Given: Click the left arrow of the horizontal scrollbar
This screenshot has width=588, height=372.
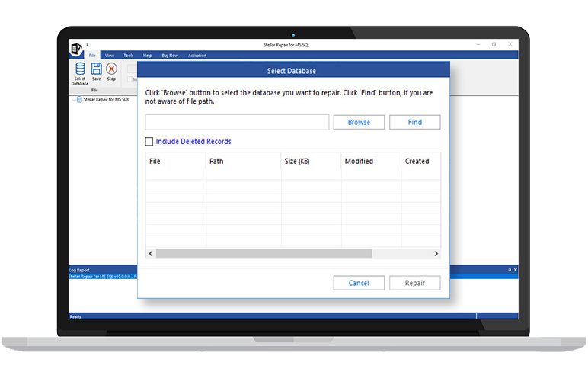Looking at the screenshot, I should [151, 254].
